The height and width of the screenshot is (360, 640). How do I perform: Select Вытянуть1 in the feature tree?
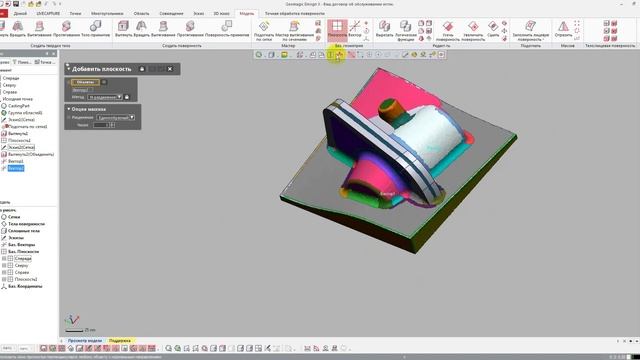click(18, 133)
